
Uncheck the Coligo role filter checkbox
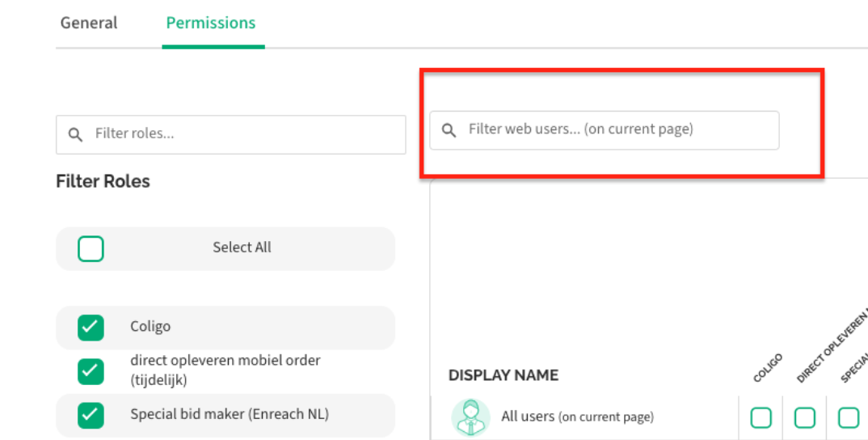click(x=91, y=328)
